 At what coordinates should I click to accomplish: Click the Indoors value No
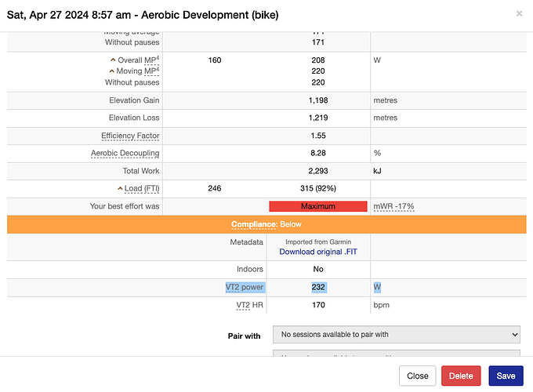point(318,269)
